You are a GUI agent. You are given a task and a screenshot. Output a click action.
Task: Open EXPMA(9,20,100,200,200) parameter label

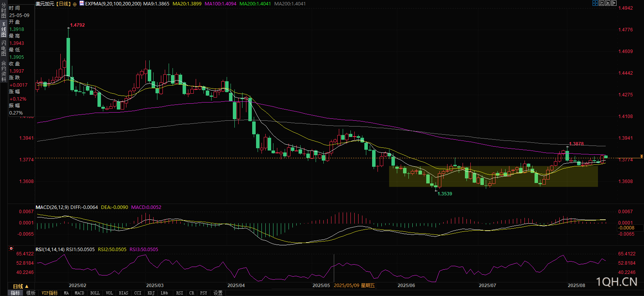click(x=113, y=4)
